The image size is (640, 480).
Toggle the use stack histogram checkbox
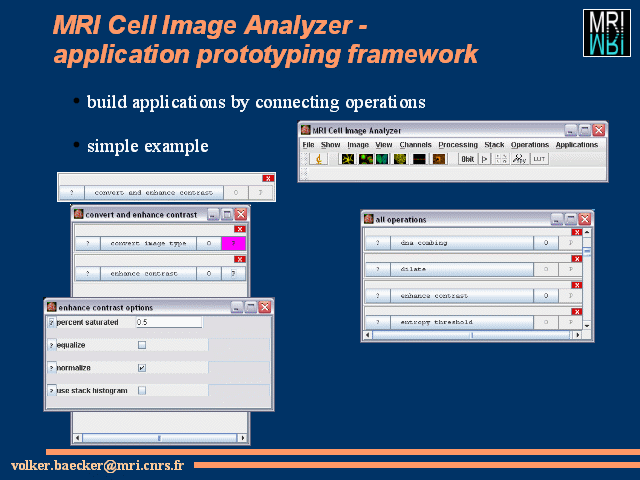pos(142,391)
